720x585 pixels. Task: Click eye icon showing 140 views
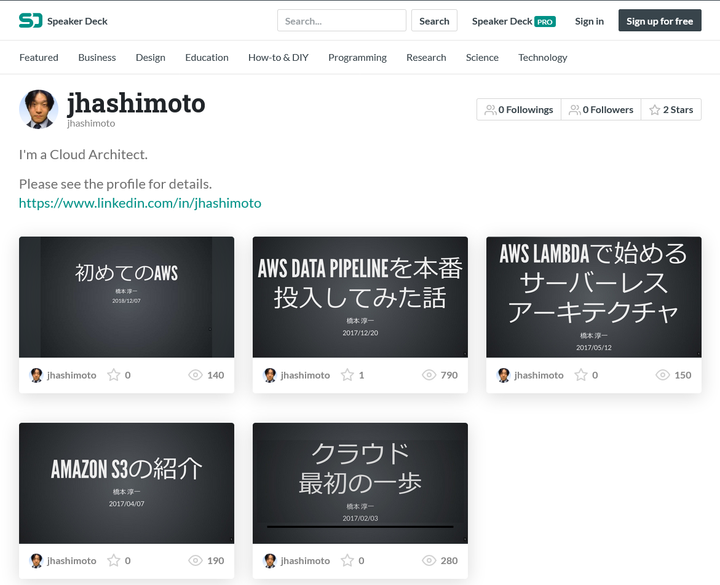click(195, 375)
